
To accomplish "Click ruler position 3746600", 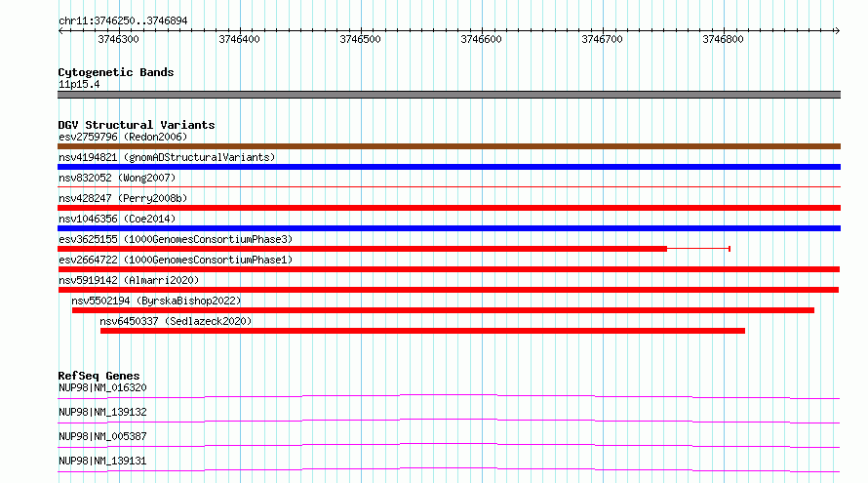I will (481, 39).
